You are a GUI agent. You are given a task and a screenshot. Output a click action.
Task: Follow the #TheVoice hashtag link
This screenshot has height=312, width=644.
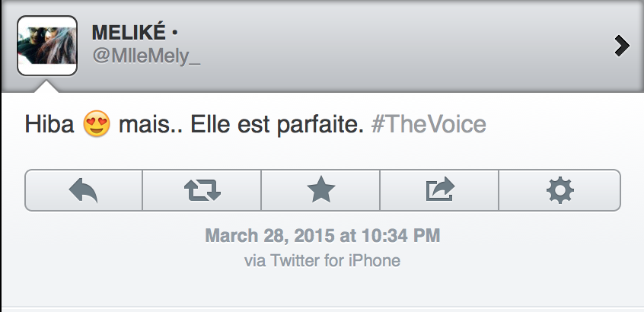click(x=429, y=124)
